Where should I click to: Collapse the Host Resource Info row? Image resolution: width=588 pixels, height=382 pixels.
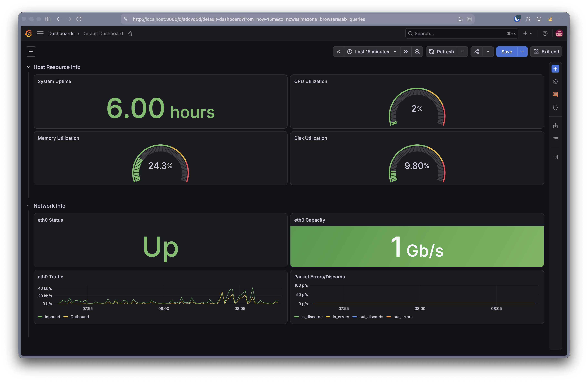28,67
